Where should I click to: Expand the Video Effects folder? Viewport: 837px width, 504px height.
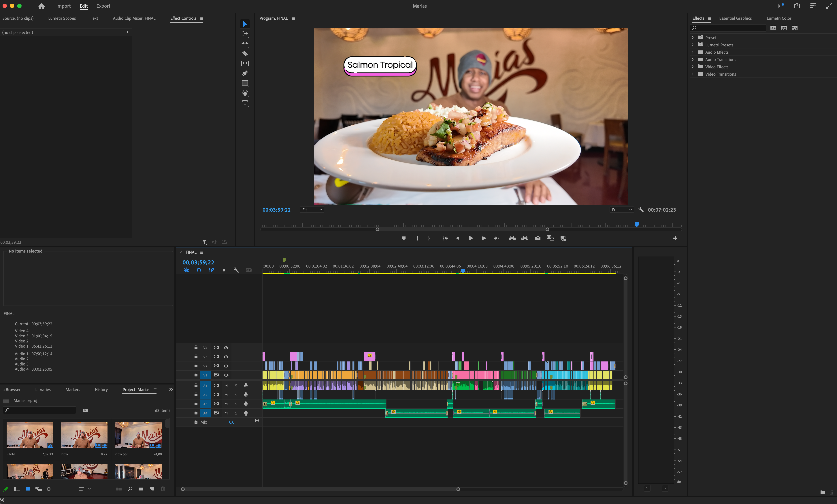[x=693, y=67]
